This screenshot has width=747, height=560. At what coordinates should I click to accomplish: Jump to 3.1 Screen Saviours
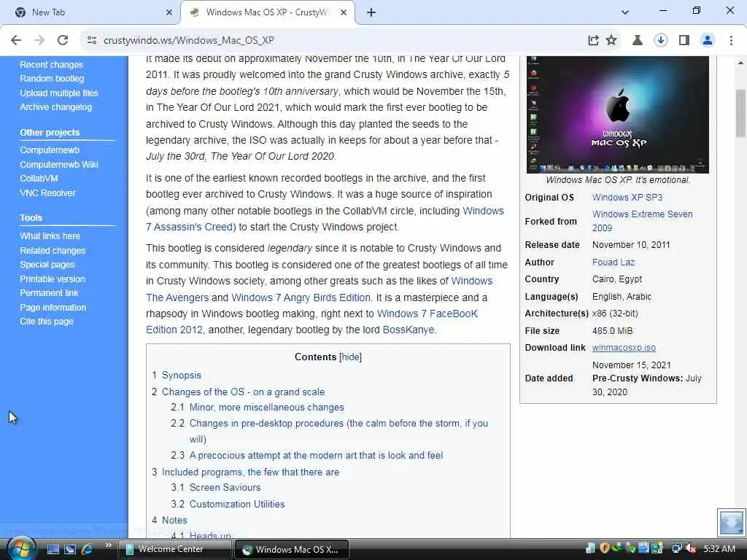point(225,488)
